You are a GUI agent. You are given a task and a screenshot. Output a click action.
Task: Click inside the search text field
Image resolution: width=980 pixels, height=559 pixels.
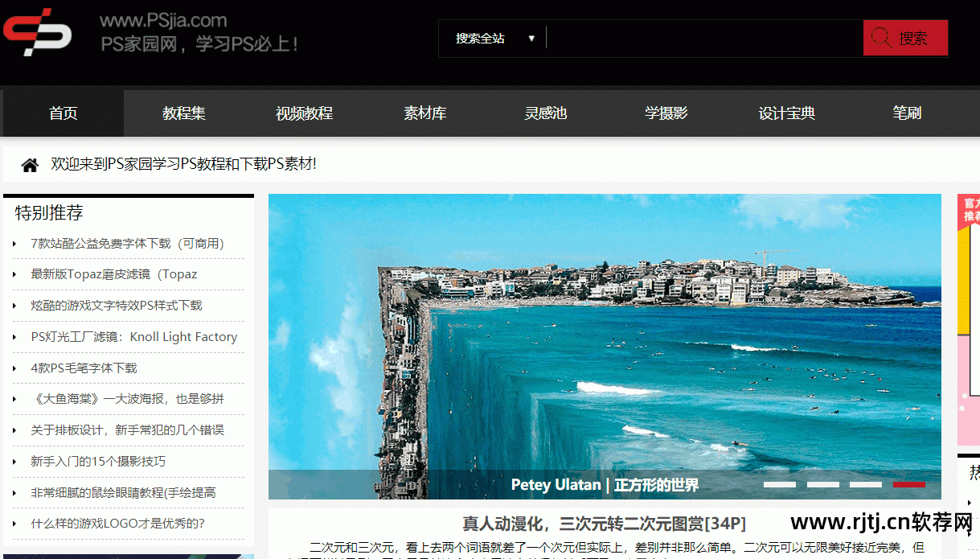point(703,39)
